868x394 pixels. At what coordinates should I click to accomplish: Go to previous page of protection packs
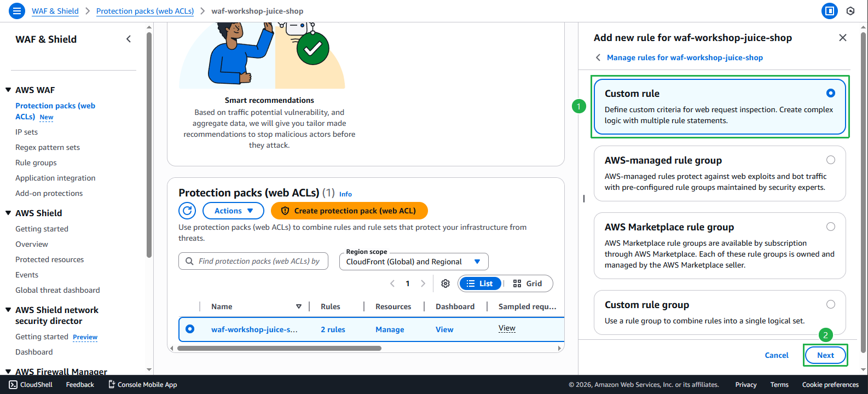[392, 283]
